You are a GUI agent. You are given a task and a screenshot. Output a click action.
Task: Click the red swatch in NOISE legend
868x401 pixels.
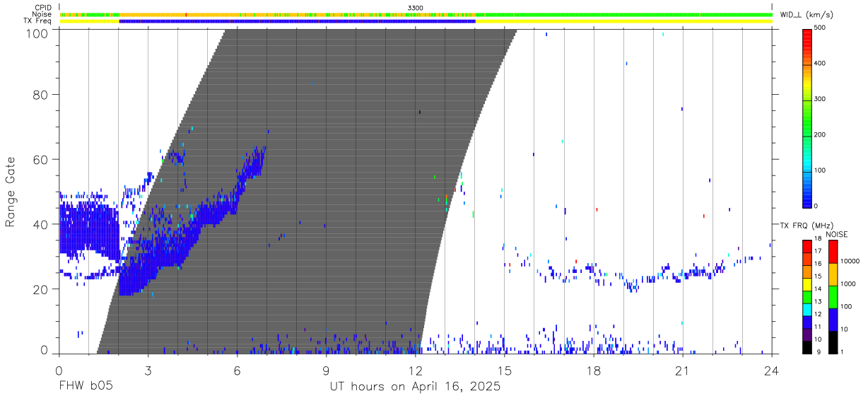pyautogui.click(x=833, y=252)
